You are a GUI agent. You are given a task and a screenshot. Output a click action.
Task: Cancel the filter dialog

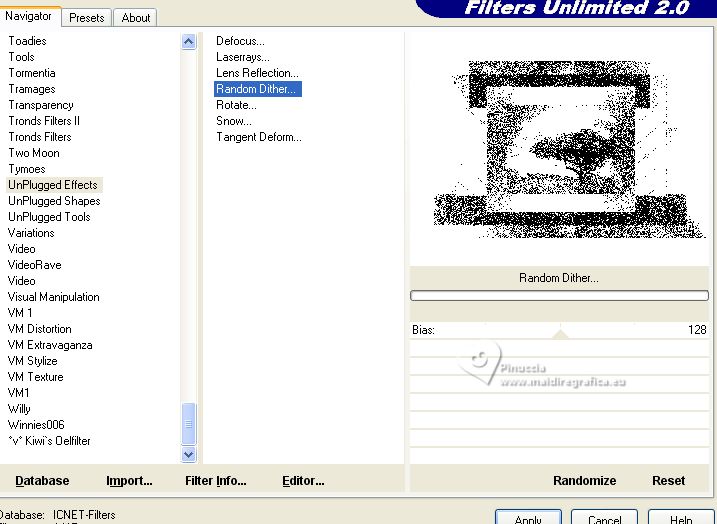[605, 517]
